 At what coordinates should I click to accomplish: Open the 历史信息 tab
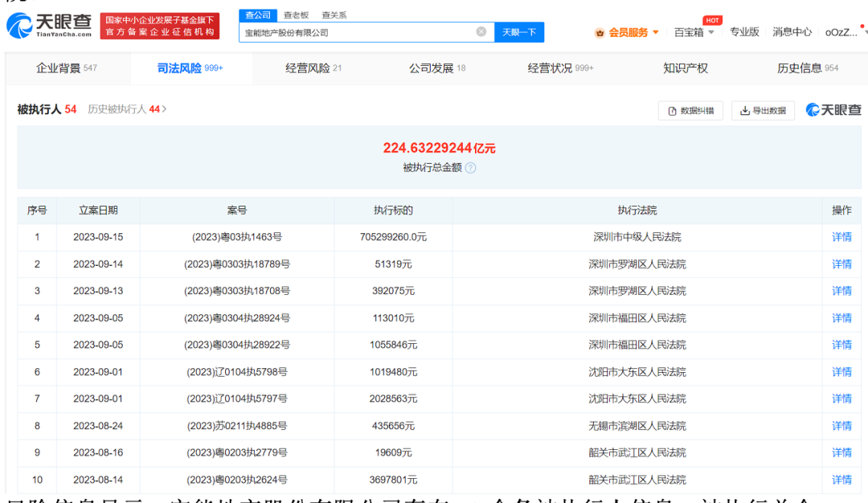point(808,68)
